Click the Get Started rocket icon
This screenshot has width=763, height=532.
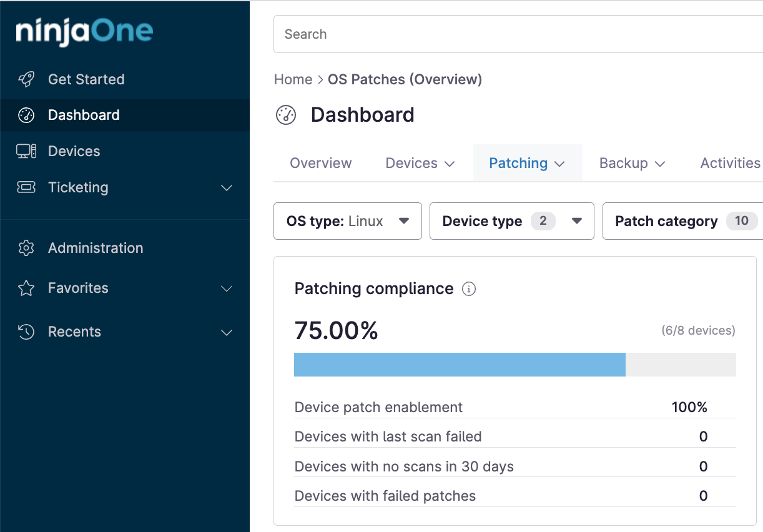(26, 79)
